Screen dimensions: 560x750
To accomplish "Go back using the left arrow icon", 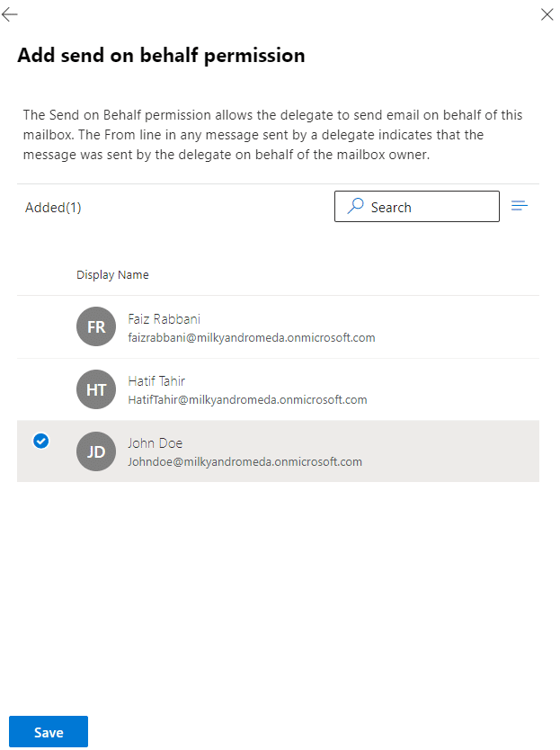I will coord(10,14).
